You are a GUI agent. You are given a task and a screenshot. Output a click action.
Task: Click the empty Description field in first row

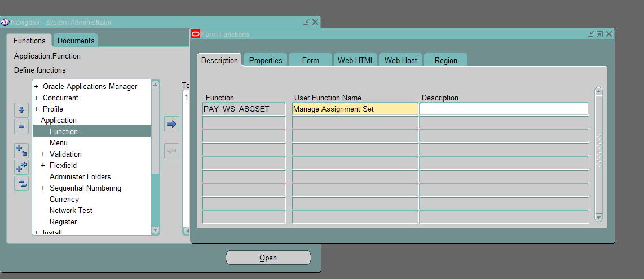coord(504,109)
